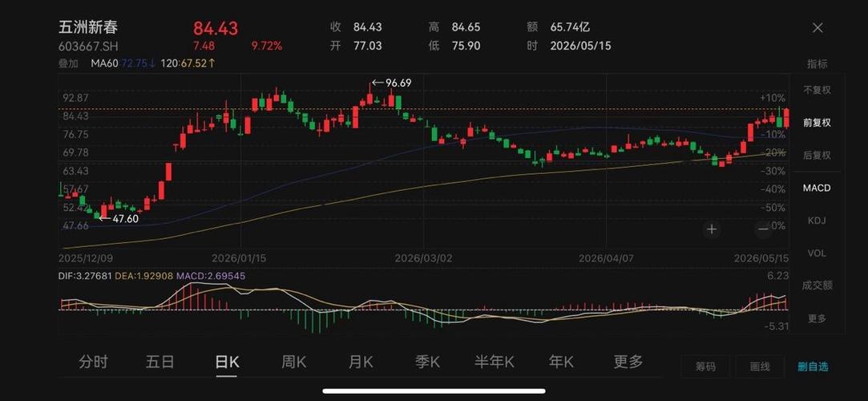Tap the iOS home indicator bar
Screen dimensions: 868x401
pyautogui.click(x=434, y=391)
